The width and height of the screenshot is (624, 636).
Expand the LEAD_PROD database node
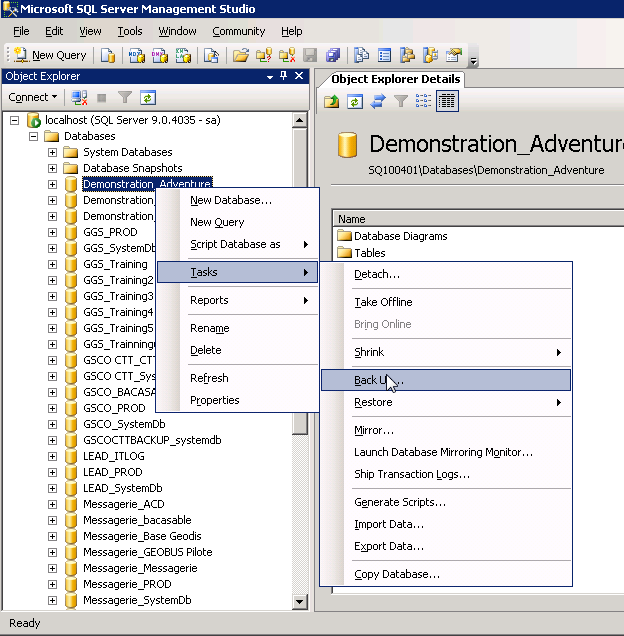click(52, 472)
